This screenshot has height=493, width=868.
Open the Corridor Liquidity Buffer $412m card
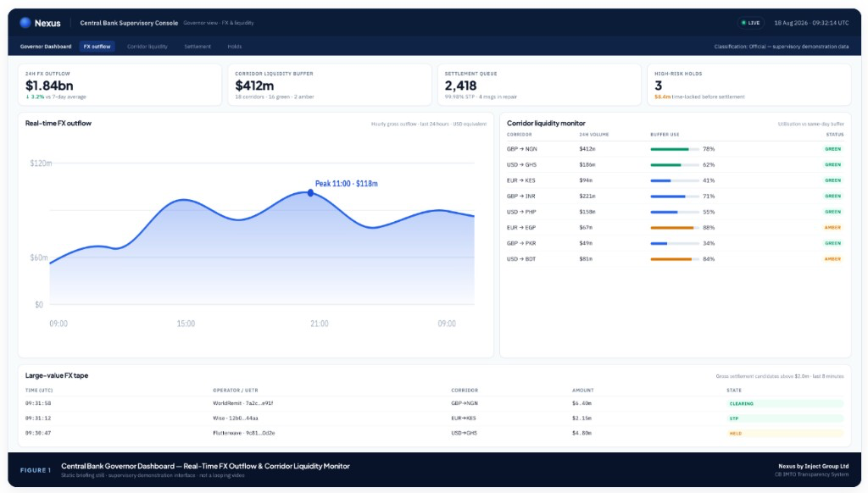click(330, 85)
